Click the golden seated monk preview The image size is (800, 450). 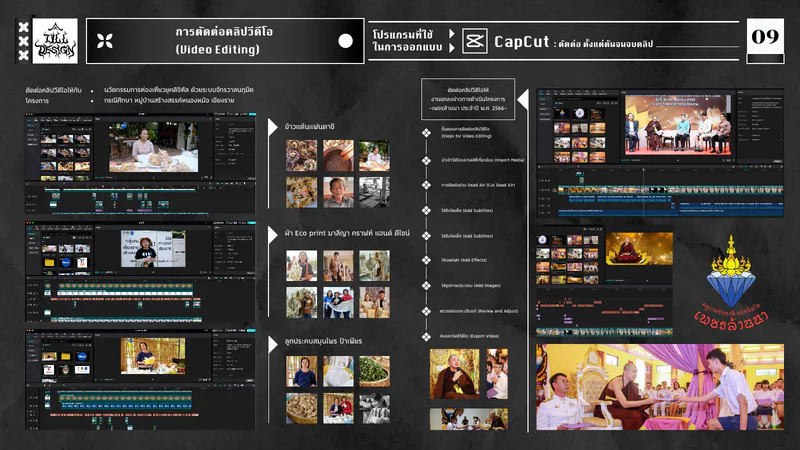(639, 248)
